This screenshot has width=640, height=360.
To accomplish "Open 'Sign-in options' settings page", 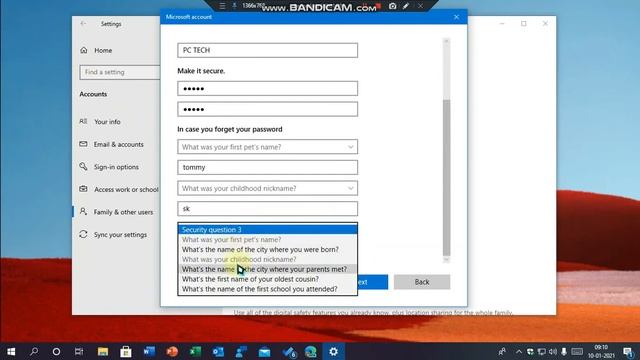I will pos(116,167).
